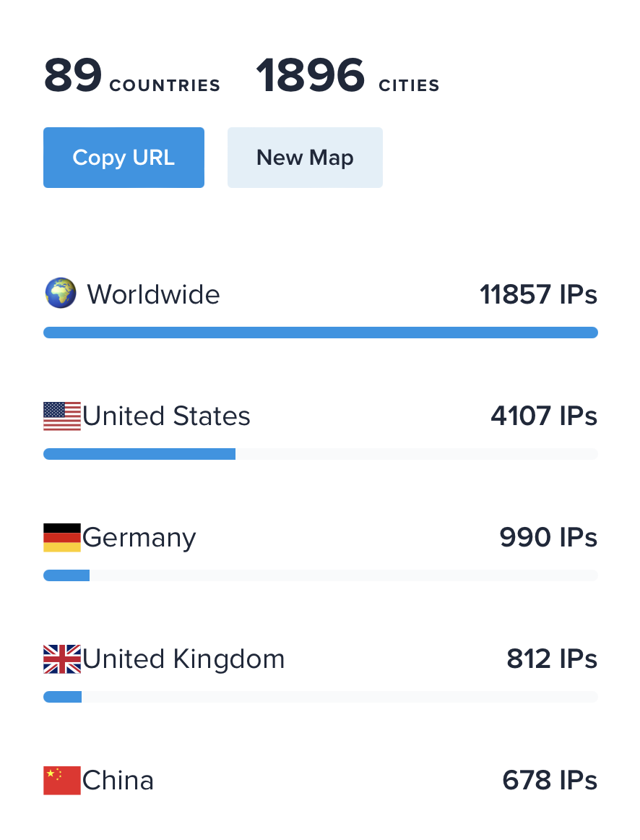Screen dimensions: 640x840
Task: Click the 4107 IPs count
Action: [x=544, y=416]
